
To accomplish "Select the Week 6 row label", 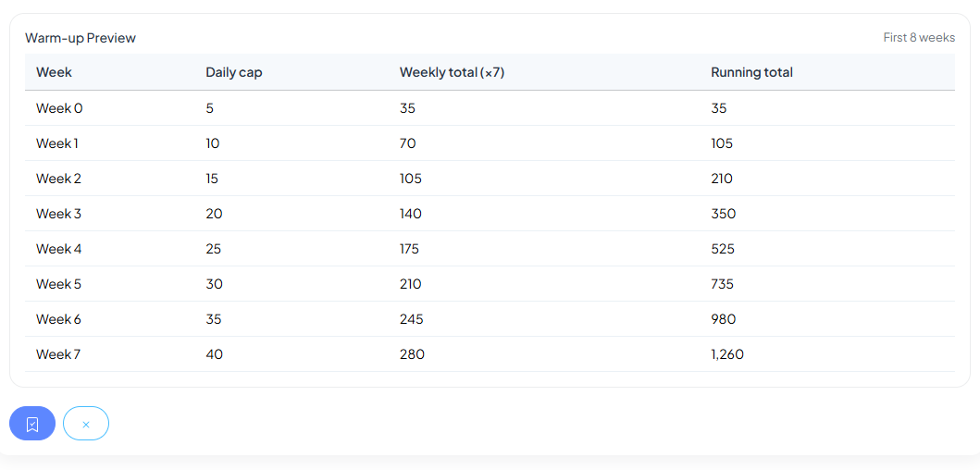I will click(x=58, y=319).
